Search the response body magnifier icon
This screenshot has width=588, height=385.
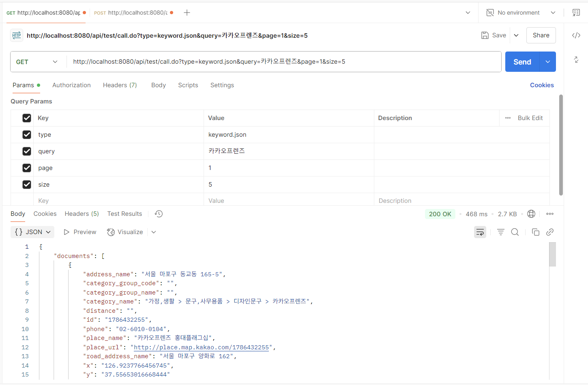pyautogui.click(x=515, y=232)
